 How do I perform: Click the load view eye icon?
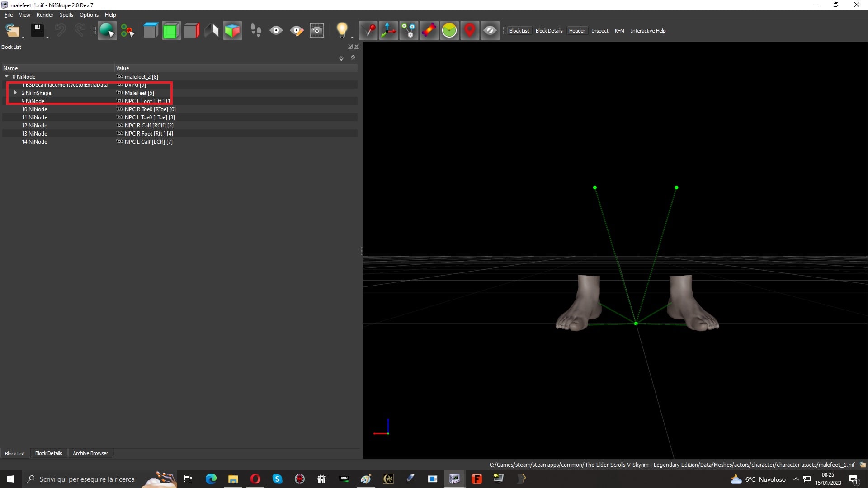276,31
